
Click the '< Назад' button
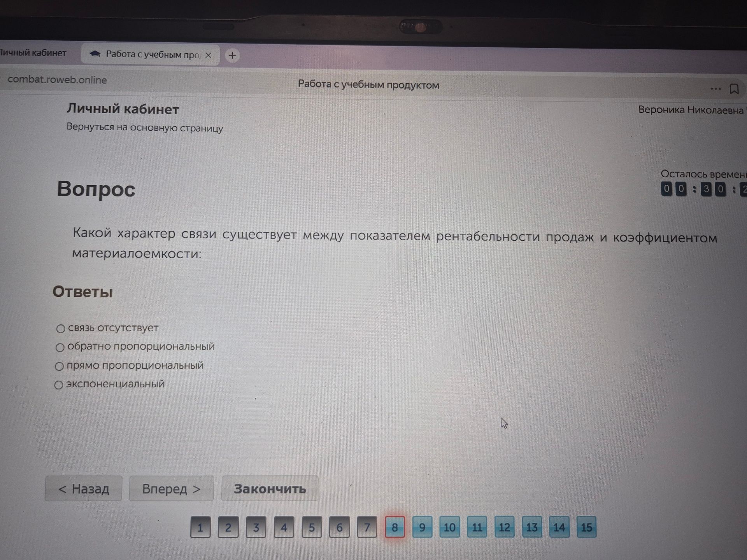(84, 488)
